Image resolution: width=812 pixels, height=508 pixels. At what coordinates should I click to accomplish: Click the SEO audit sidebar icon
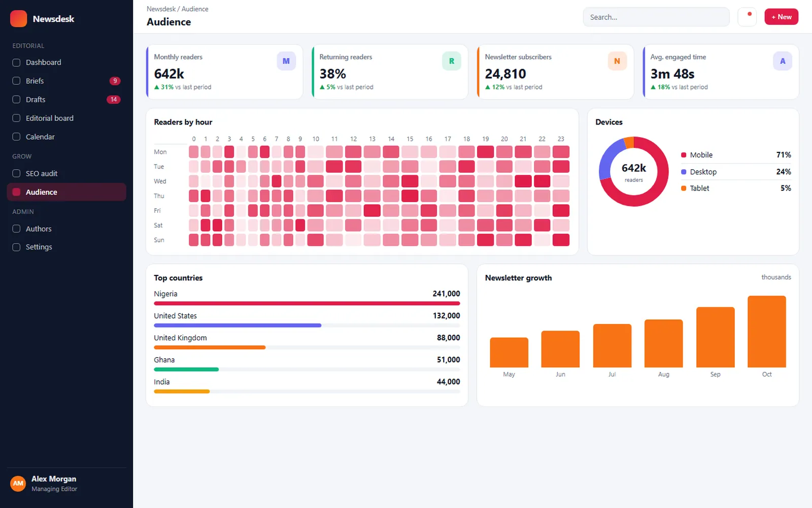point(16,173)
